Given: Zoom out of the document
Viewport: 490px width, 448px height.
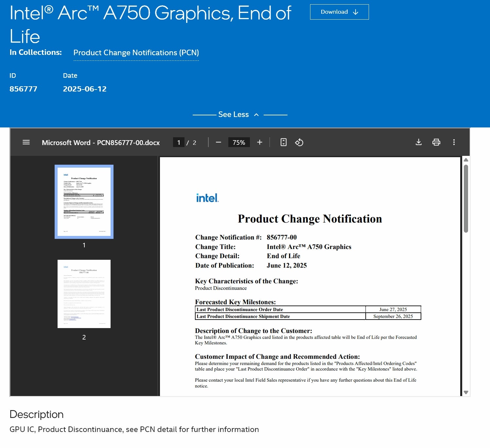Looking at the screenshot, I should click(x=219, y=142).
